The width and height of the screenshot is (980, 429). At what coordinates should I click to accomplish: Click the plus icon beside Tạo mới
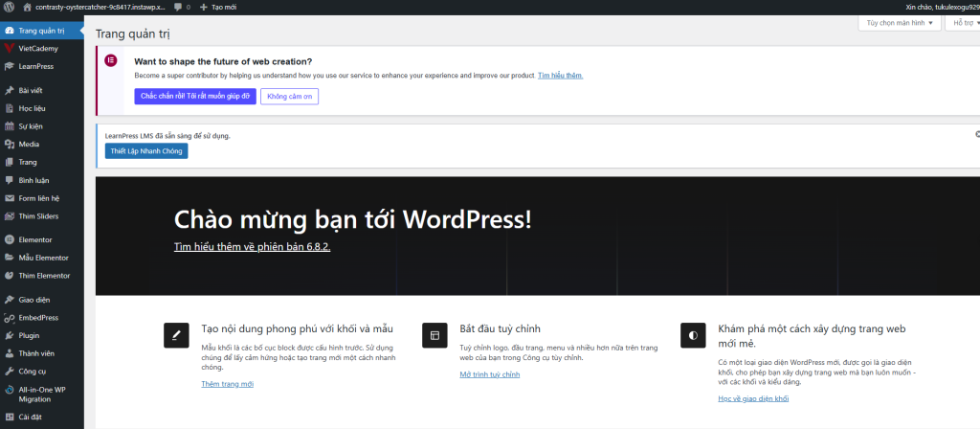coord(204,7)
